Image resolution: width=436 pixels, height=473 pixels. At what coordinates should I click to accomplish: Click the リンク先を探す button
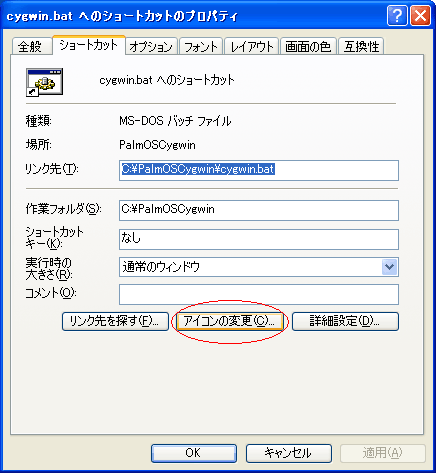click(x=115, y=321)
